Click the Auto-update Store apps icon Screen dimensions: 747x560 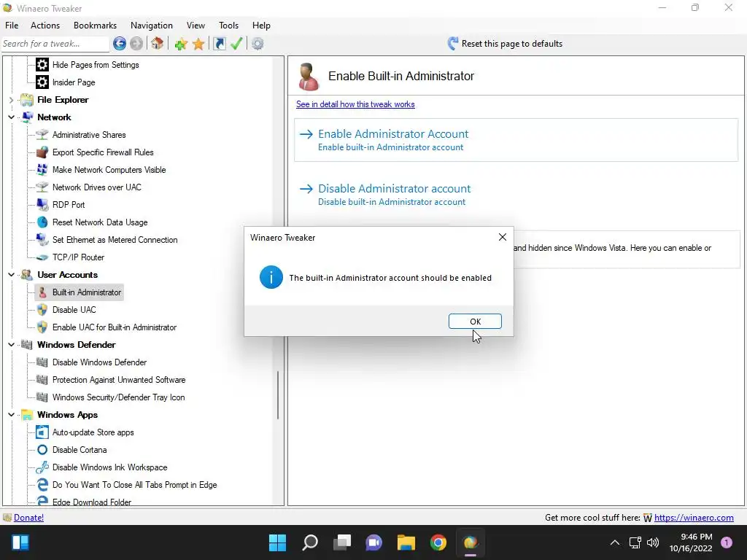coord(42,432)
